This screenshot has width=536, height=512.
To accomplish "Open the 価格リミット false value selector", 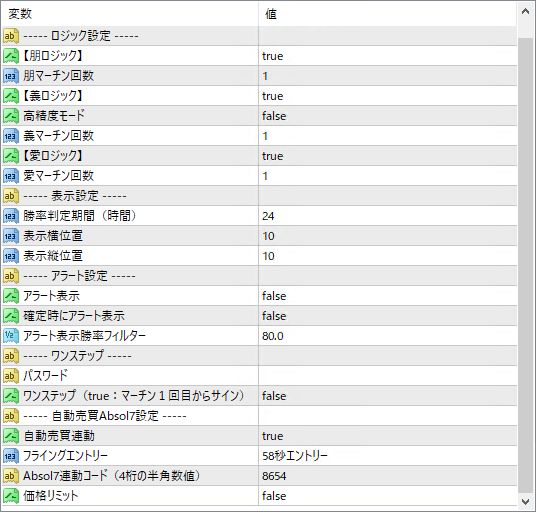I will coord(388,496).
